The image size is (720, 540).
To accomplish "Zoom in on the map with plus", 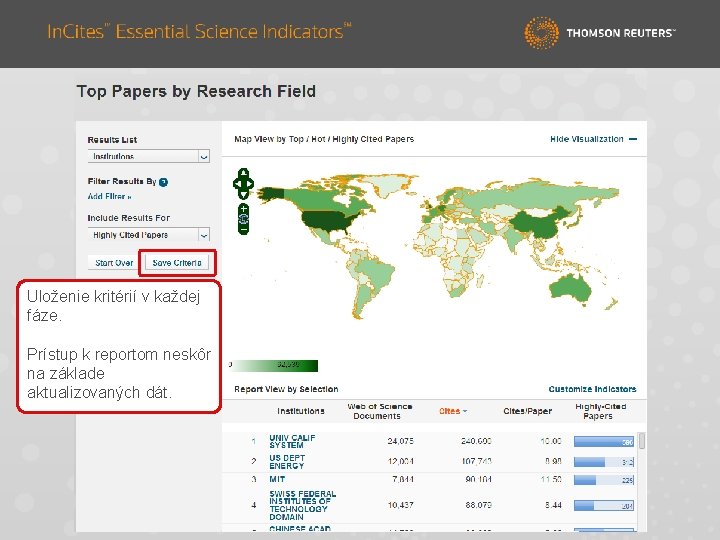I will tap(244, 209).
